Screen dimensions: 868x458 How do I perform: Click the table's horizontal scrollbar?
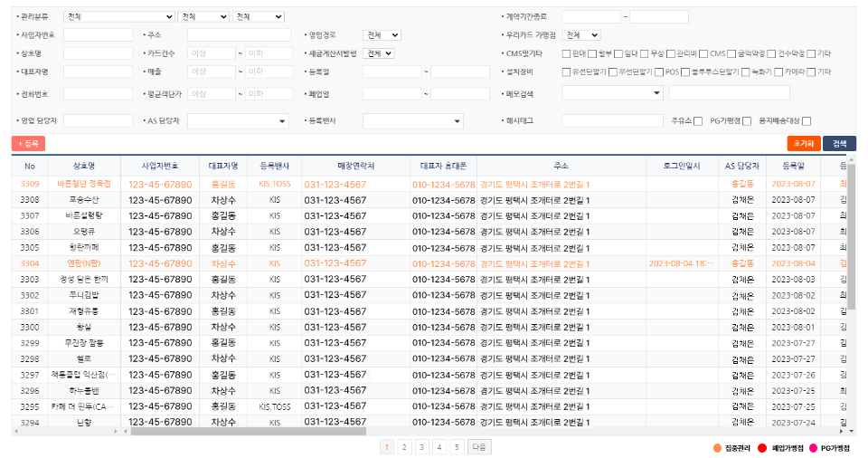(248, 431)
